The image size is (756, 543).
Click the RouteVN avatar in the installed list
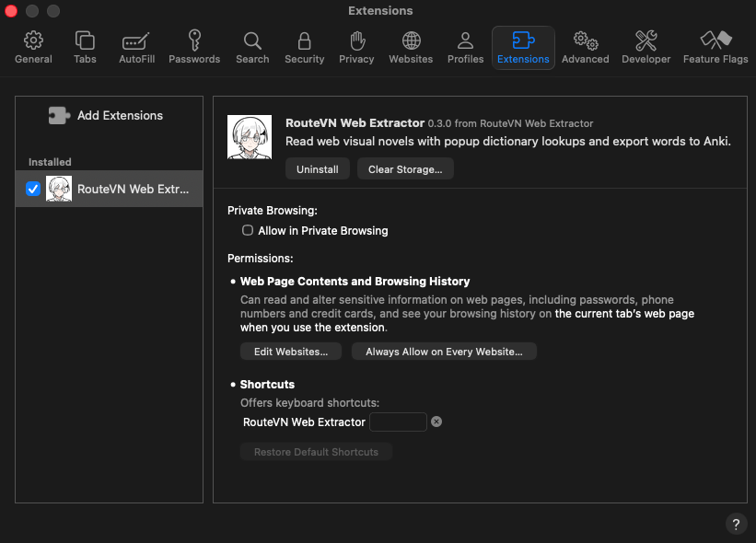[x=59, y=189]
